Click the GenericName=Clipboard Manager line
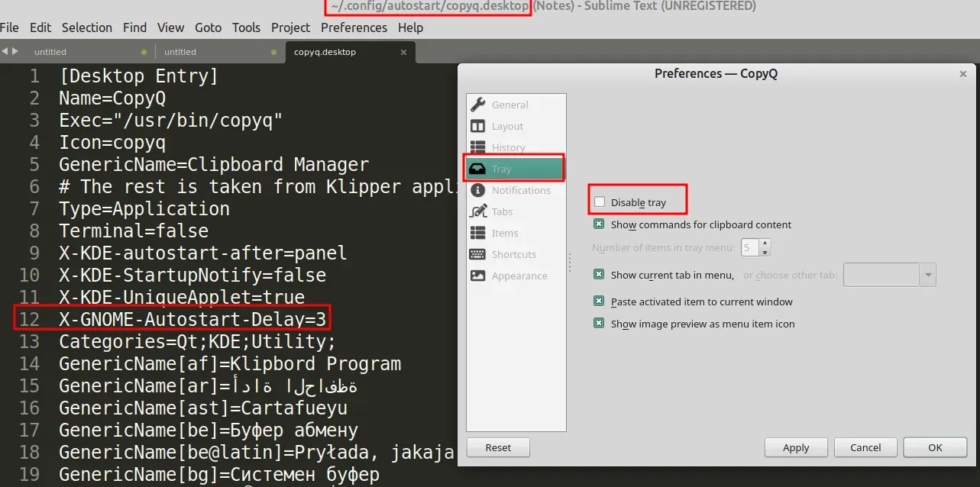The image size is (980, 487). (x=214, y=165)
